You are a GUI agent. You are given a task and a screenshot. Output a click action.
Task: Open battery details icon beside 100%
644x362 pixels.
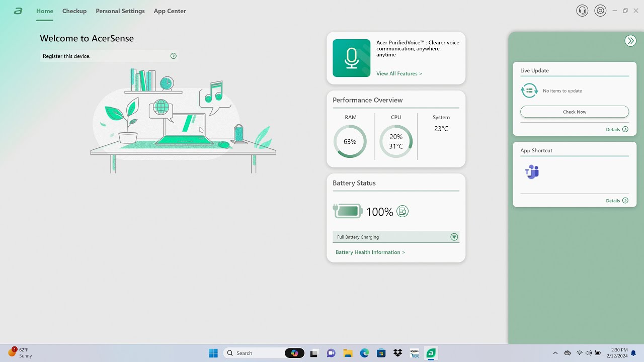pos(403,212)
